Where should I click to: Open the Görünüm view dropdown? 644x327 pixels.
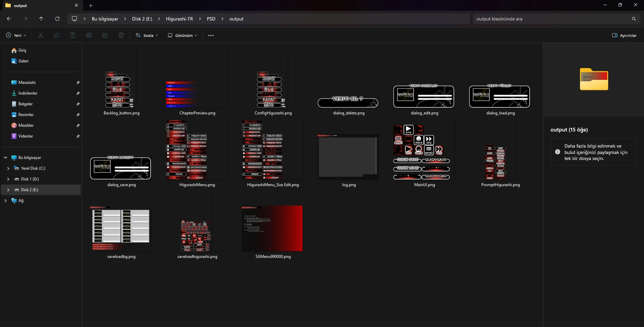coord(182,35)
